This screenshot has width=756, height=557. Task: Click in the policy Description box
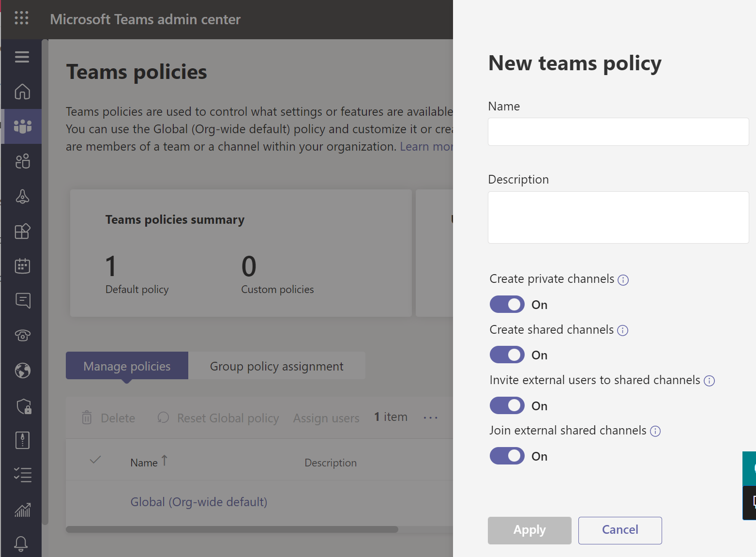pos(619,217)
